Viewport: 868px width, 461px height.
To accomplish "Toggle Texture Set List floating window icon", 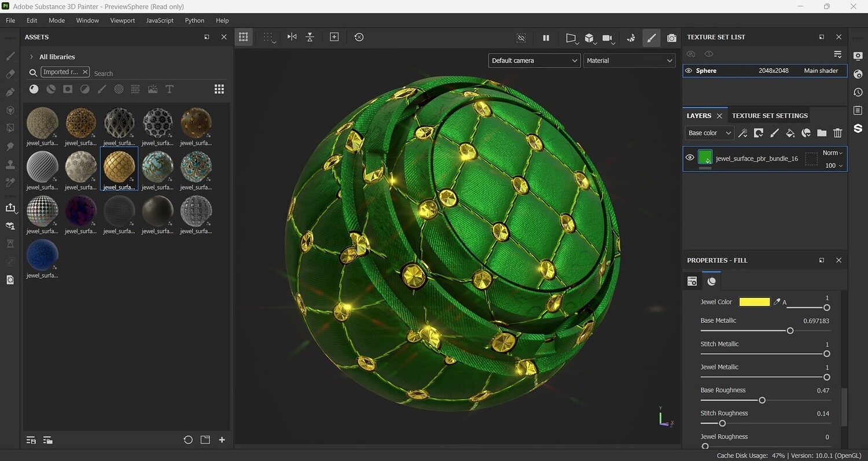I will click(x=822, y=37).
